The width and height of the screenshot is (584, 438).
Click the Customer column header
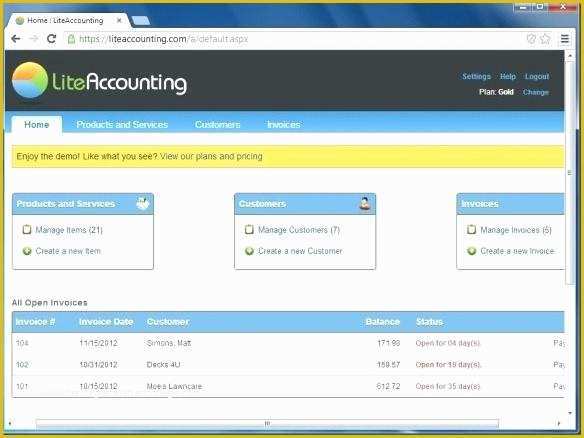click(x=168, y=322)
